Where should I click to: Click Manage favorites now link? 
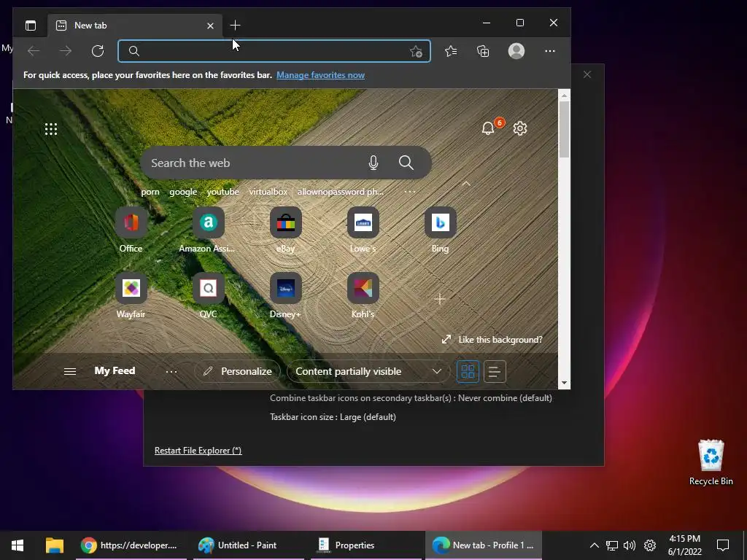pyautogui.click(x=321, y=75)
